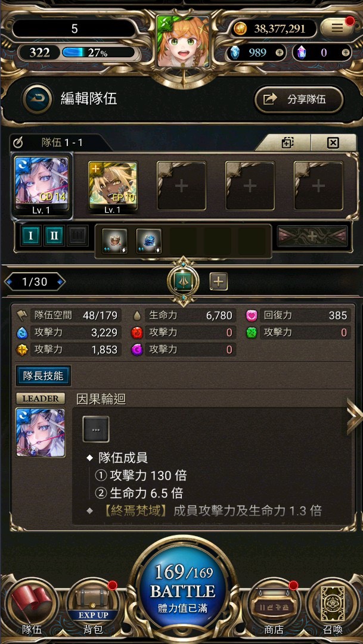
Task: Open the hamburger menu icon
Action: click(x=337, y=28)
